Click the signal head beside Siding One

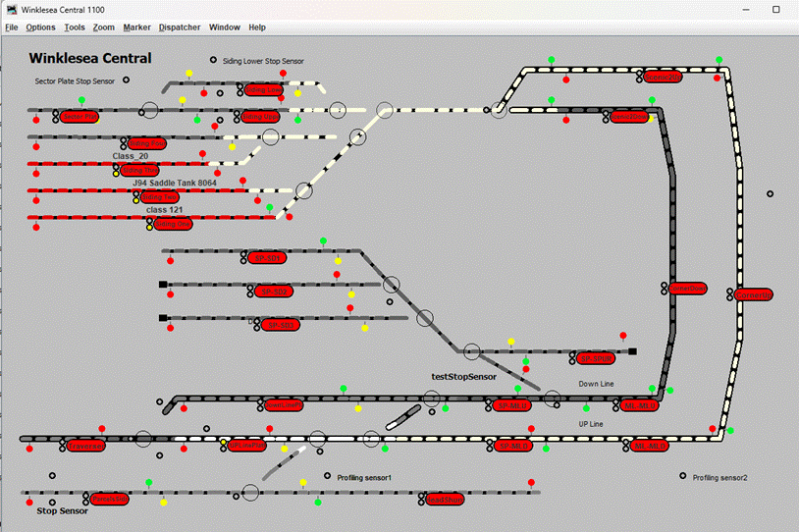click(x=150, y=224)
